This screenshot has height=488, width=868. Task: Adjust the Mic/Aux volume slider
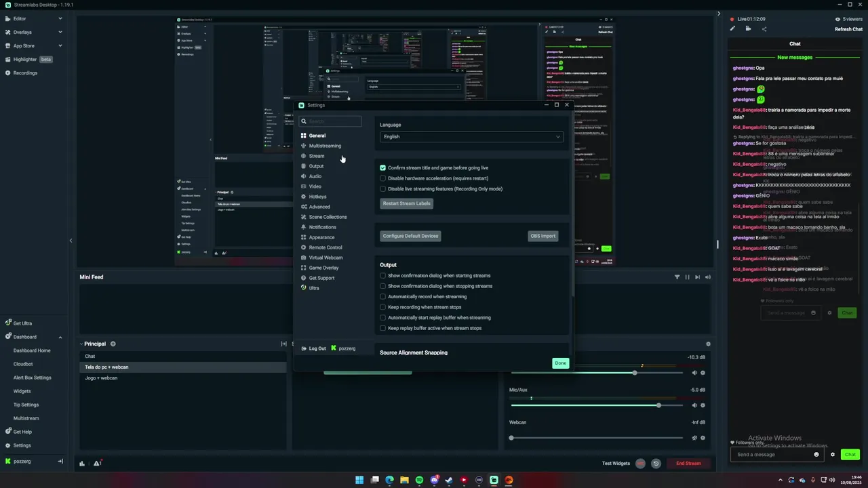[596, 405]
